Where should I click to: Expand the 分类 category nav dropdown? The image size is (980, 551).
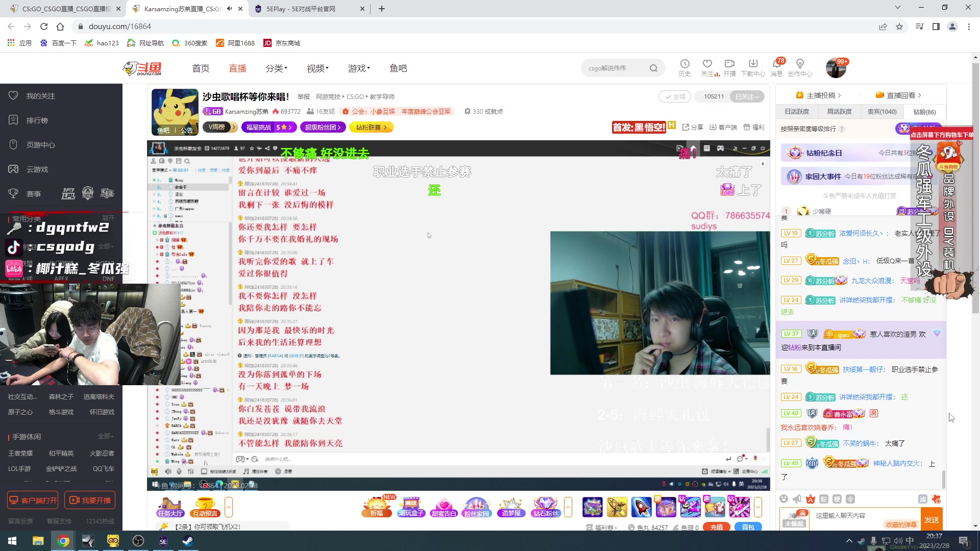(x=276, y=68)
